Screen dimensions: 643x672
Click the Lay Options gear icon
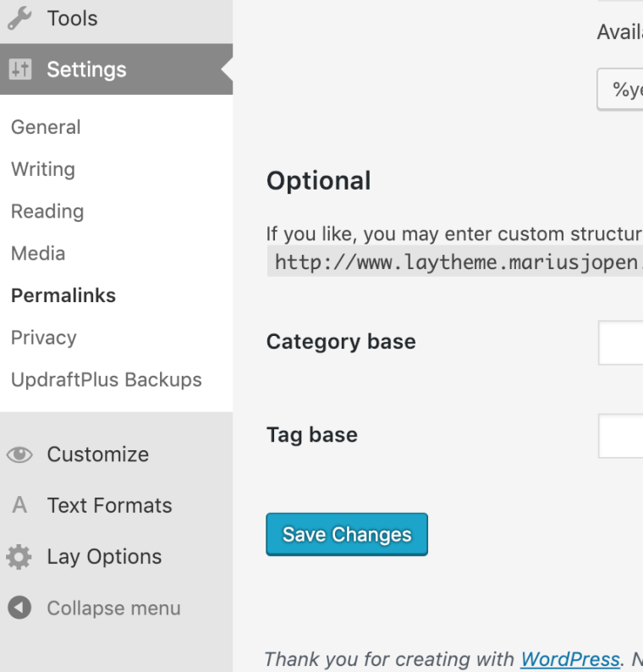pyautogui.click(x=19, y=557)
